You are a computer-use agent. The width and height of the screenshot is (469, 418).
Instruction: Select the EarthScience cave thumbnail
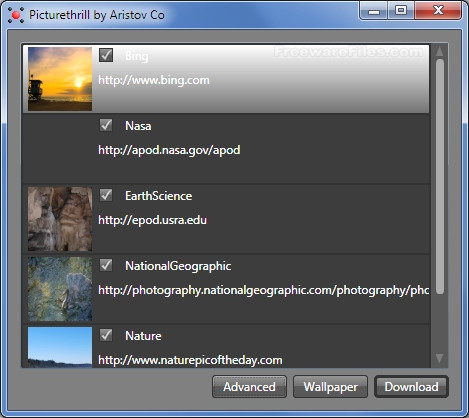click(60, 219)
